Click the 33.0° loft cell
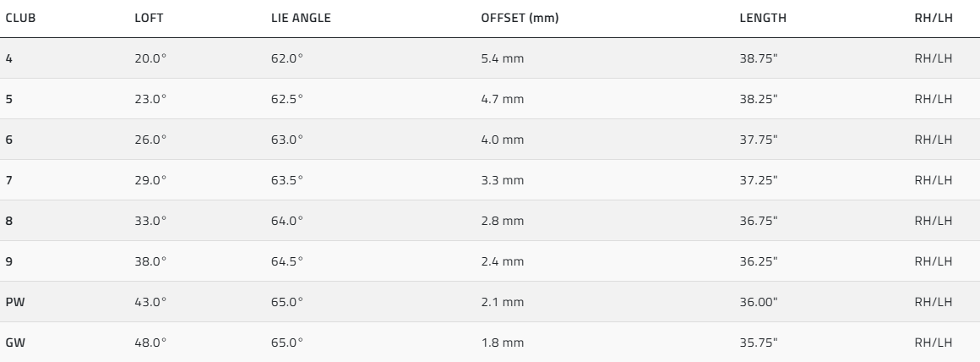Viewport: 980px width, 362px height. tap(150, 221)
